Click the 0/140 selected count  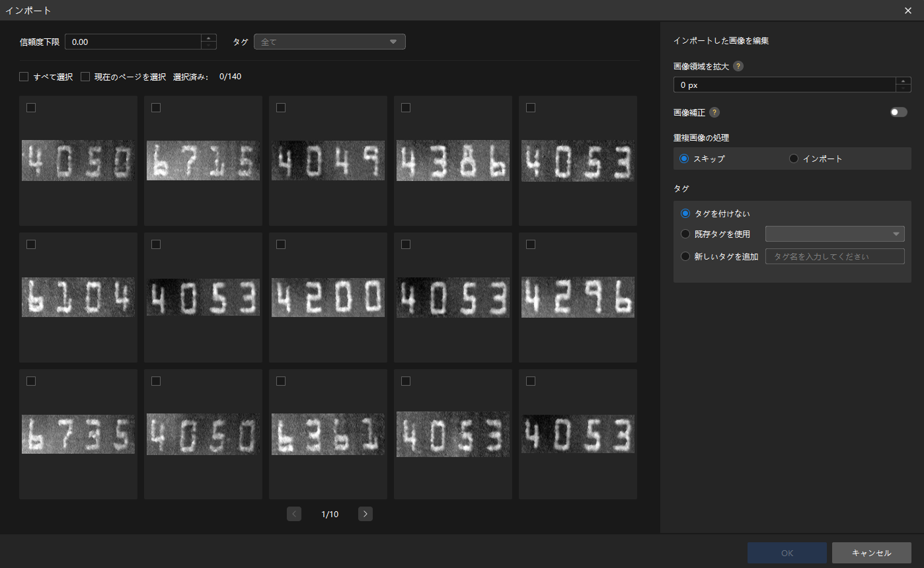[x=230, y=77]
